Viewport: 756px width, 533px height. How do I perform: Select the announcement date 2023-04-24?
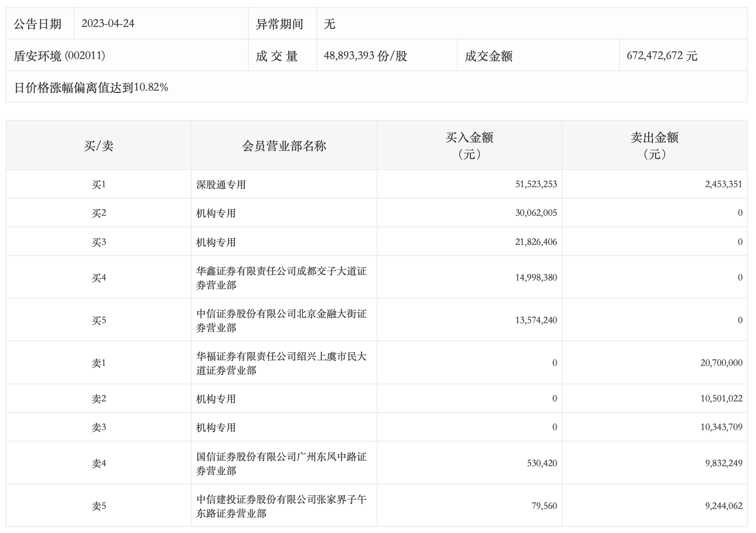point(108,24)
